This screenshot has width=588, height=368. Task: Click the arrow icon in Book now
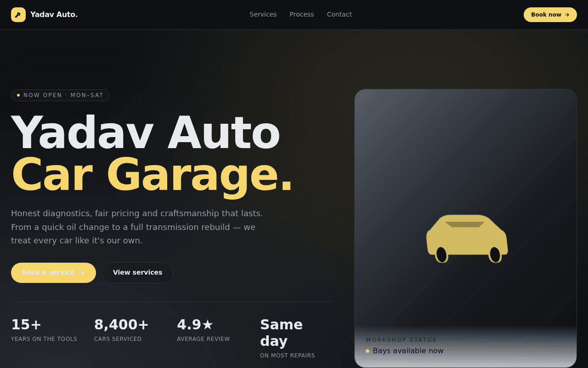tap(567, 15)
